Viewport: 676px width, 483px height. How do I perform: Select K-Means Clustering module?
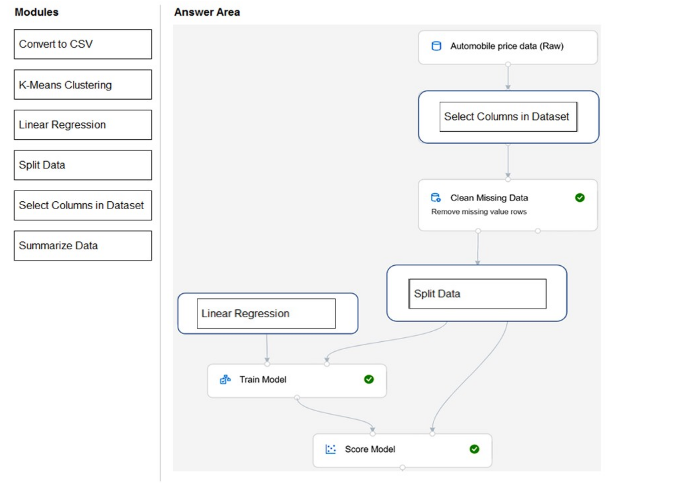(x=83, y=85)
